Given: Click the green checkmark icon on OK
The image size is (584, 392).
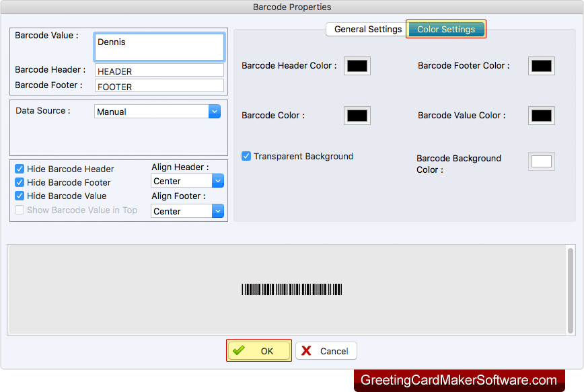Looking at the screenshot, I should pos(239,350).
